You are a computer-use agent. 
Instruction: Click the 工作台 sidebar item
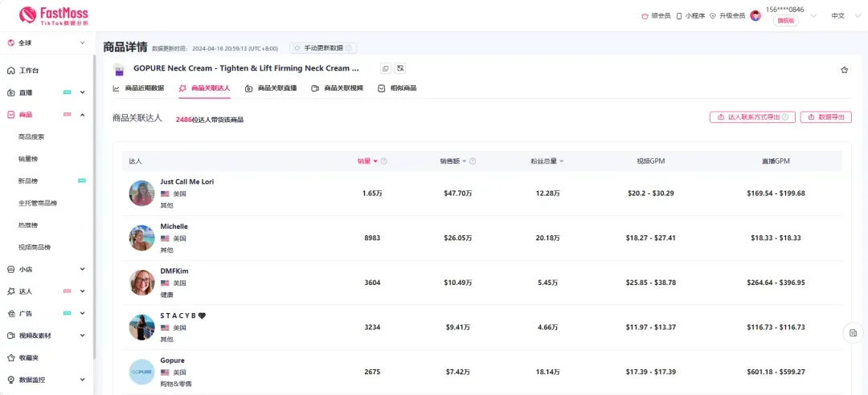coord(29,71)
